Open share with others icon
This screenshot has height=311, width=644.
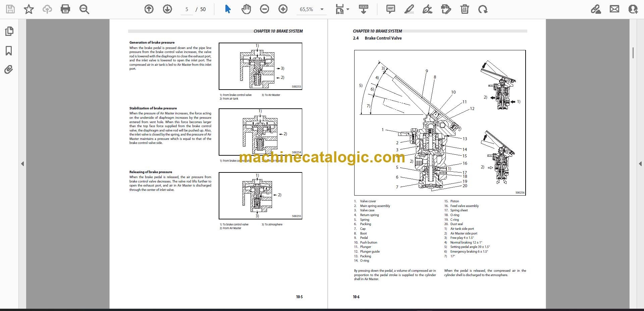(x=633, y=9)
